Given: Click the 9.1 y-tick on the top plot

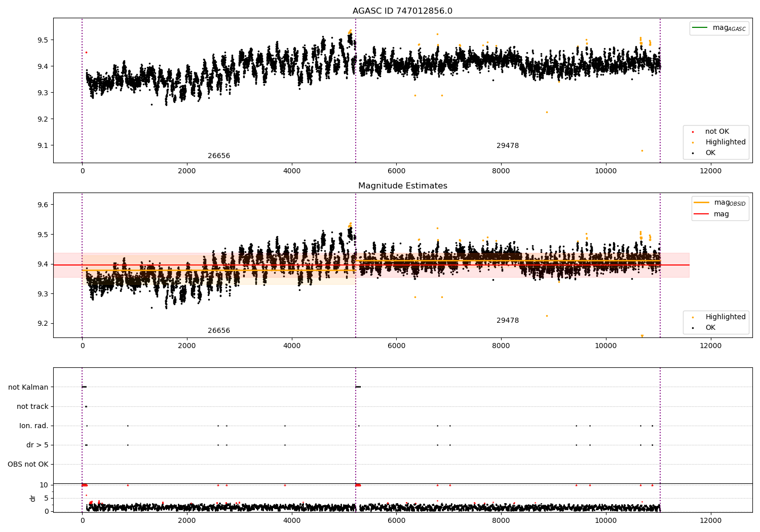Looking at the screenshot, I should pos(43,145).
